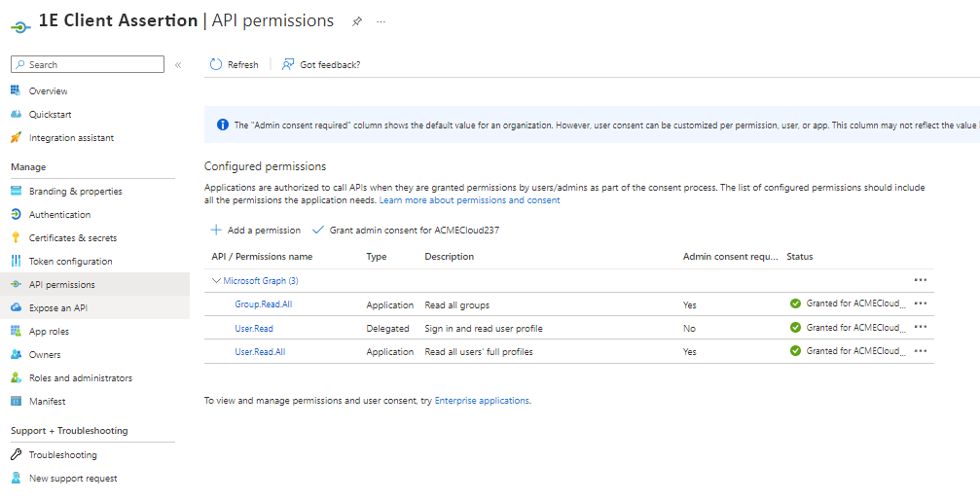
Task: Collapse the Microsoft Graph (3) permissions group
Action: tap(216, 281)
